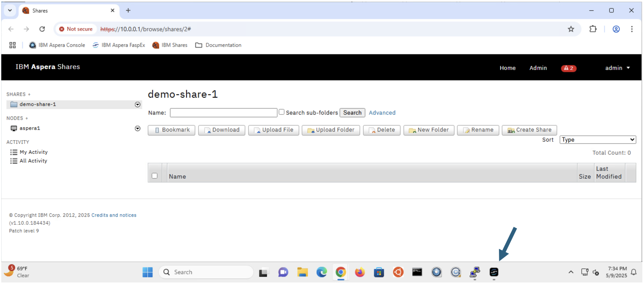Image resolution: width=644 pixels, height=287 pixels.
Task: Tick the select-all checkbox in table header
Action: (155, 176)
